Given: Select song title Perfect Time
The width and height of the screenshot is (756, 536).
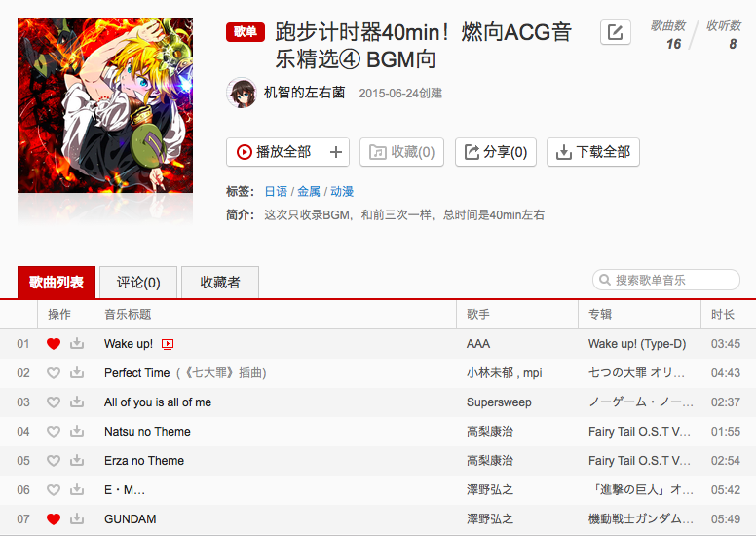Looking at the screenshot, I should click(137, 373).
